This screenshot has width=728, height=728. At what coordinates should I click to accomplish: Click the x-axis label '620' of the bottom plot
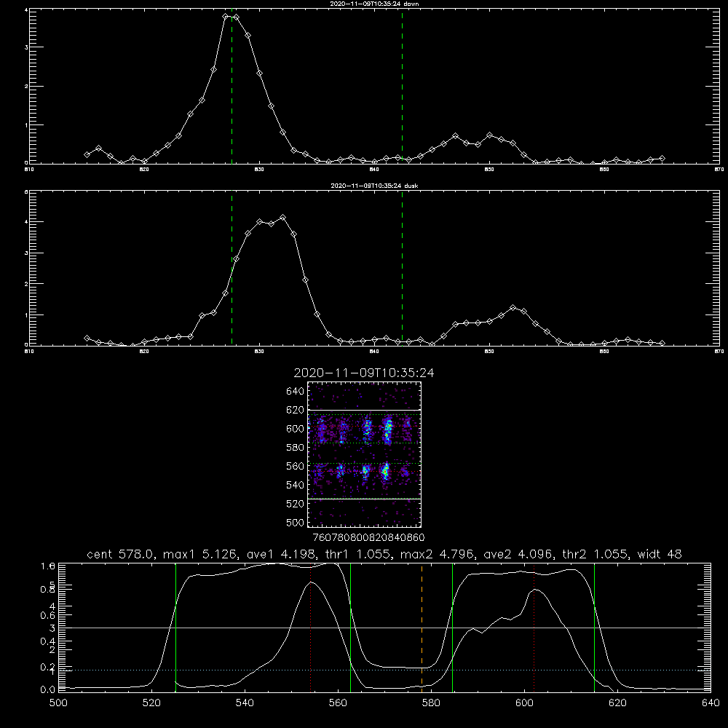[x=617, y=703]
